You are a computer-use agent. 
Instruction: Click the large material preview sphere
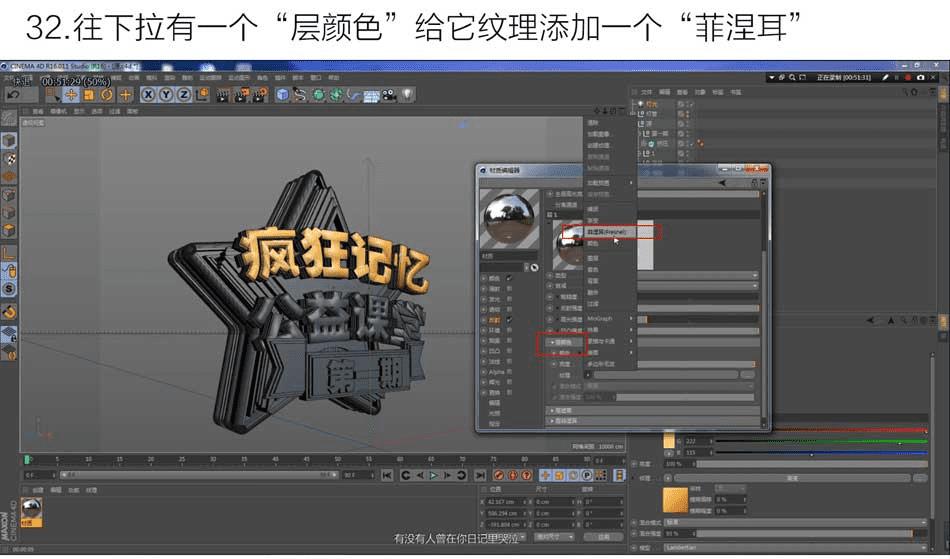click(x=510, y=220)
